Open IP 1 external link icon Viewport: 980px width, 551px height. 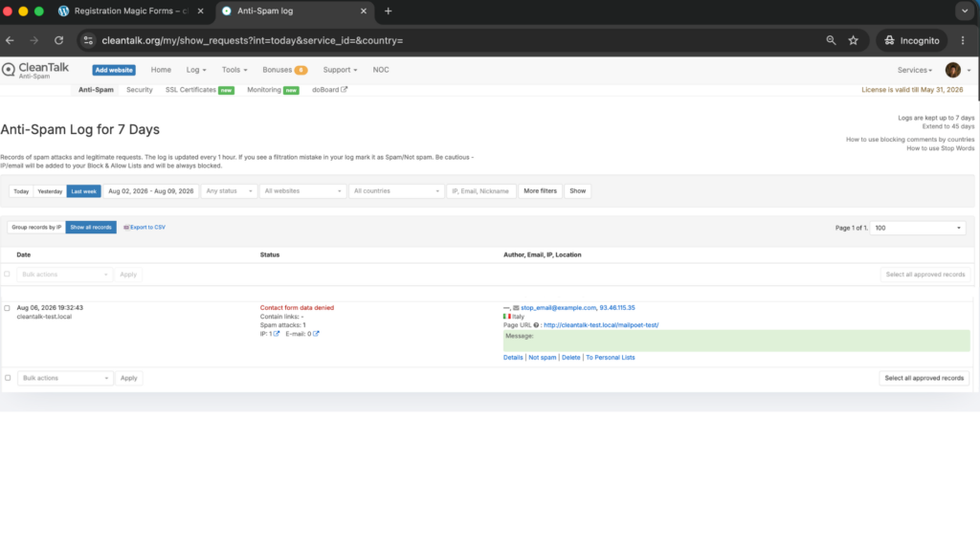[x=277, y=334]
